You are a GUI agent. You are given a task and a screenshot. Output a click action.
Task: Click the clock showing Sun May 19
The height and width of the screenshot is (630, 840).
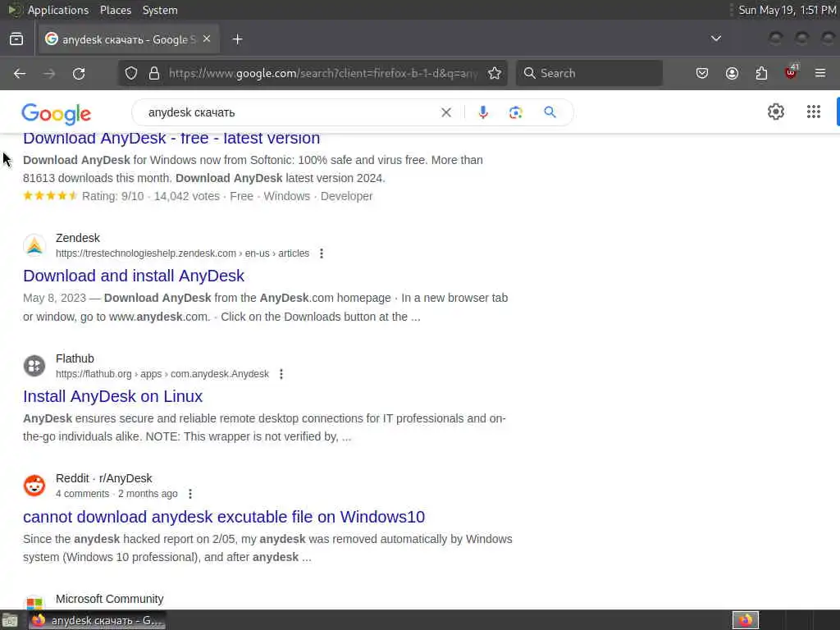tap(787, 10)
